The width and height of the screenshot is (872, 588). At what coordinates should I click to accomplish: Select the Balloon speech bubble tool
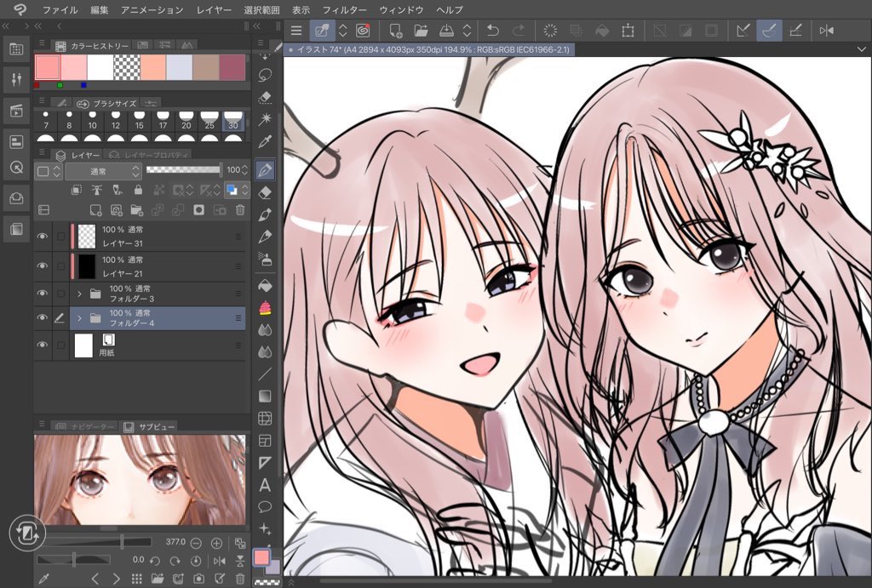[x=265, y=506]
